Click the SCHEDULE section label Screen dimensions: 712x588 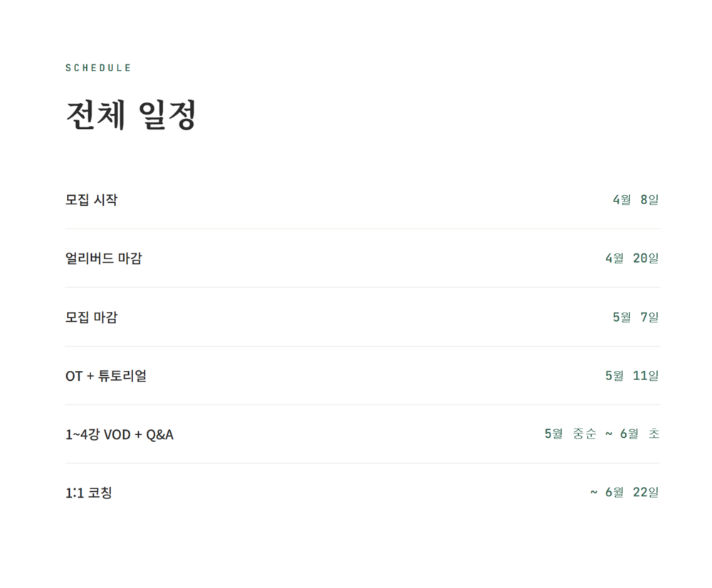click(x=98, y=68)
